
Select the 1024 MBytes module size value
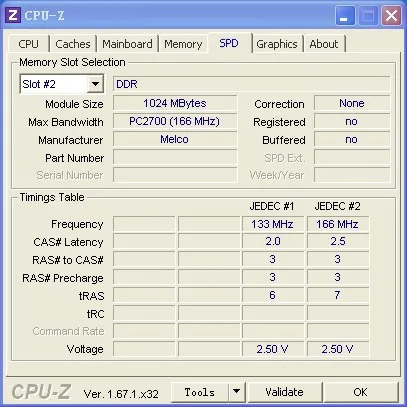[x=175, y=103]
